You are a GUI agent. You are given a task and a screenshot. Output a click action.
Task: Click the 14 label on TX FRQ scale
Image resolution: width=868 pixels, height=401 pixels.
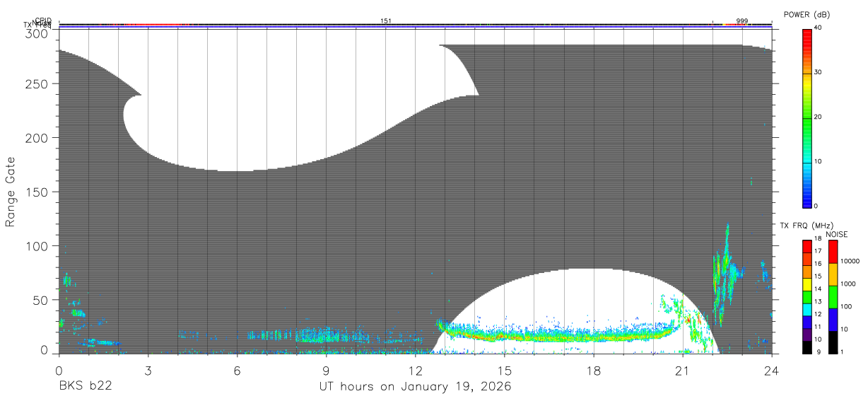819,289
